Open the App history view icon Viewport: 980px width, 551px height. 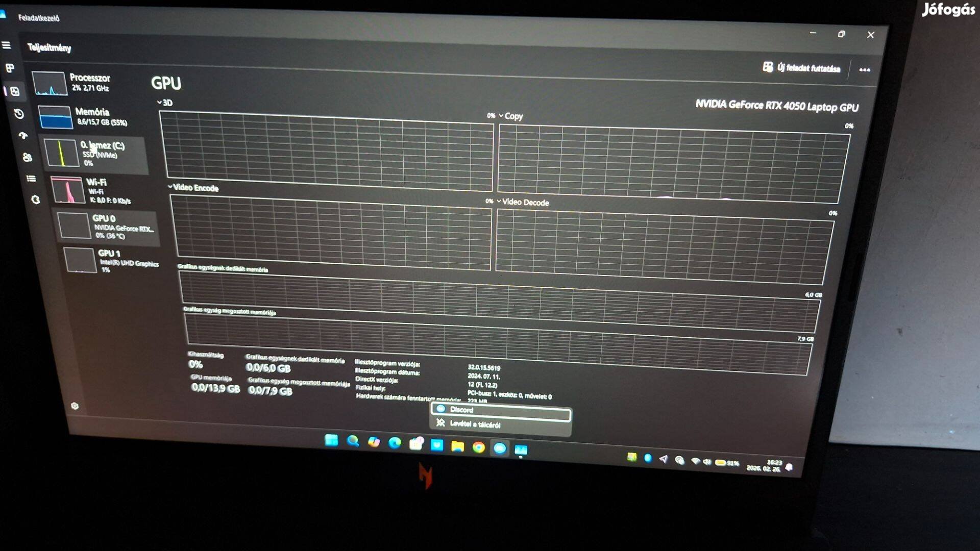tap(19, 114)
